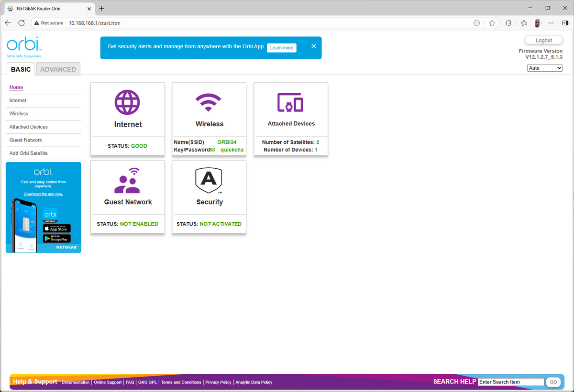Click the Number of Satellites: 2 text
574x392 pixels.
pos(290,142)
